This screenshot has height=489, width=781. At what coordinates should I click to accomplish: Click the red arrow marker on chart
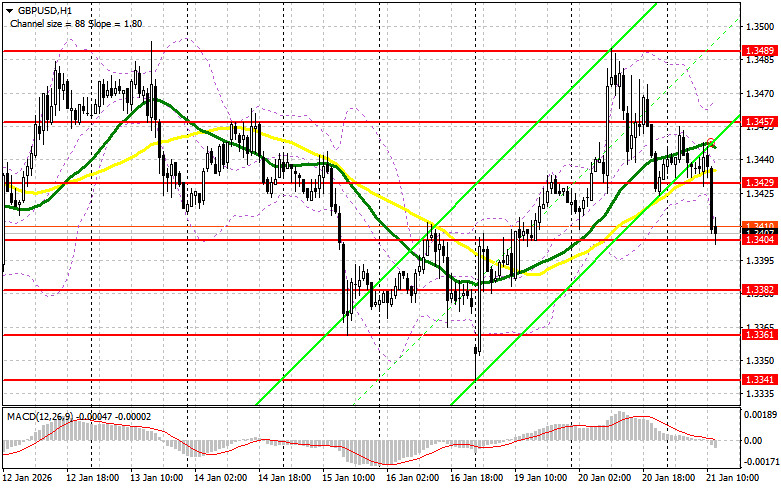[711, 143]
